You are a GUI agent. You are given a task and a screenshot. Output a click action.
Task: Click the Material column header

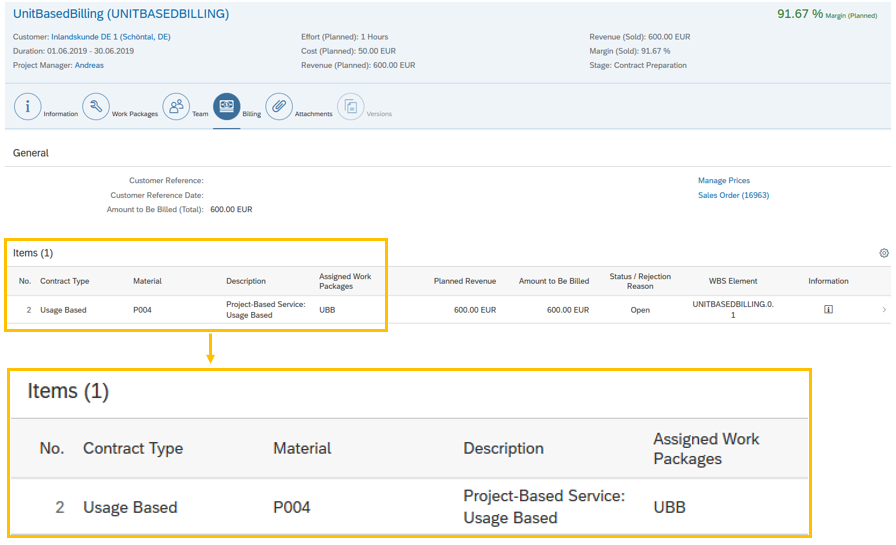click(147, 281)
